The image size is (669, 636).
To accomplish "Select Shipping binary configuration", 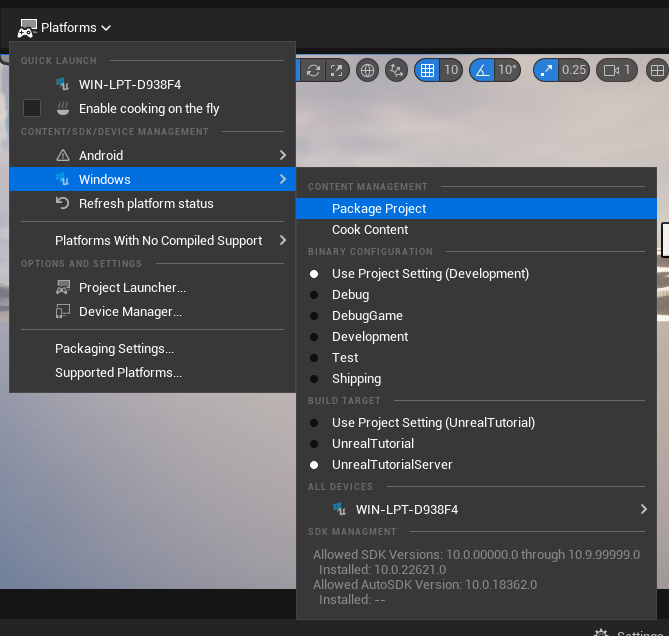I will coord(356,379).
